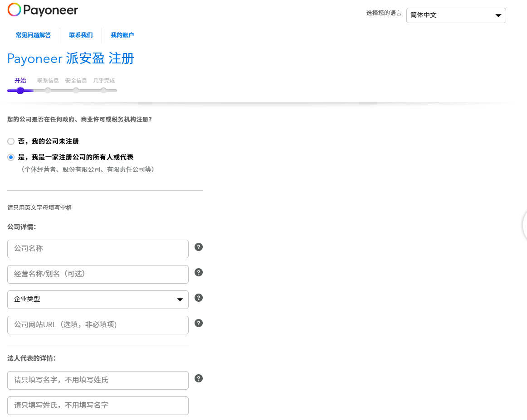Screen dimensions: 527x420
Task: Go to the 联系信息 step tab
Action: 48,81
